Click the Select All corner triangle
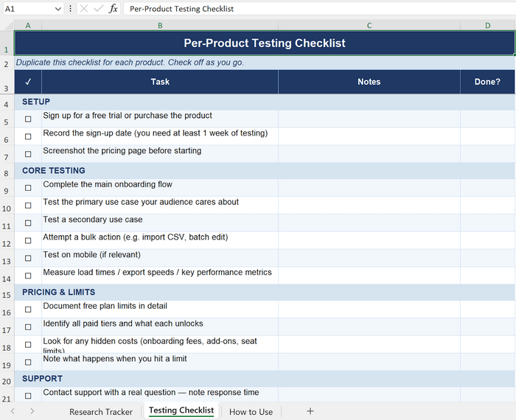Image resolution: width=516 pixels, height=420 pixels. tap(7, 25)
